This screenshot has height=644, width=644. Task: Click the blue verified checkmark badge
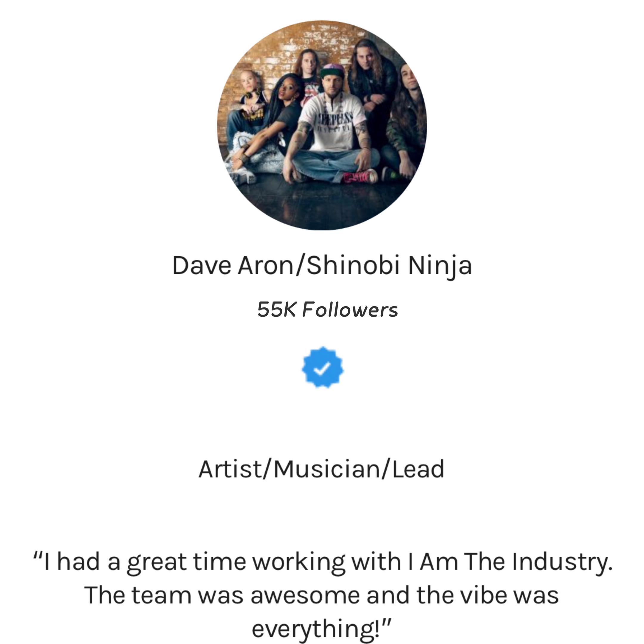click(322, 367)
